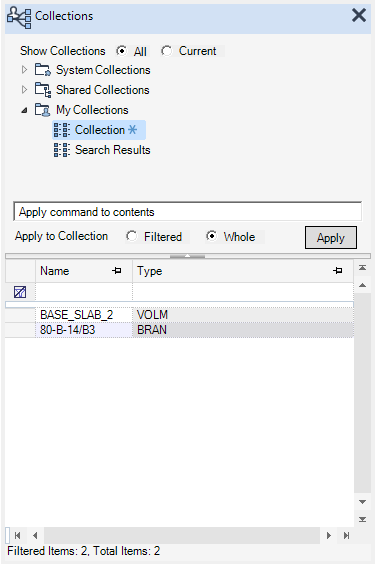The height and width of the screenshot is (564, 375).
Task: Go to last column with horizontal navigator
Action: click(346, 536)
